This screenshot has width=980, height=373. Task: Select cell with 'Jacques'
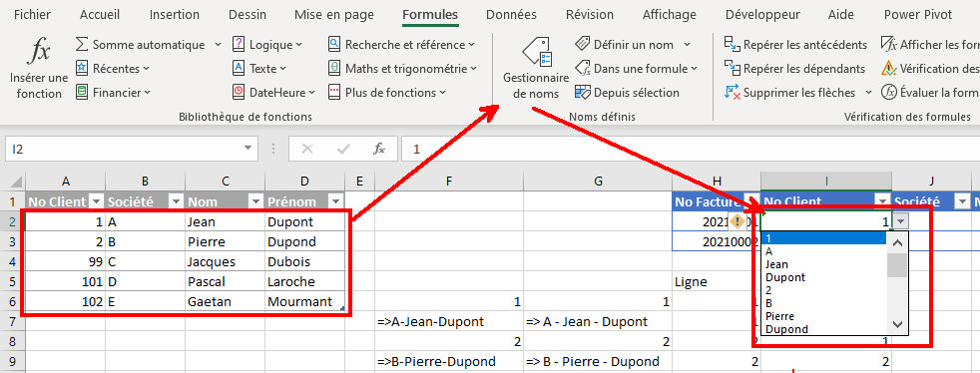225,261
